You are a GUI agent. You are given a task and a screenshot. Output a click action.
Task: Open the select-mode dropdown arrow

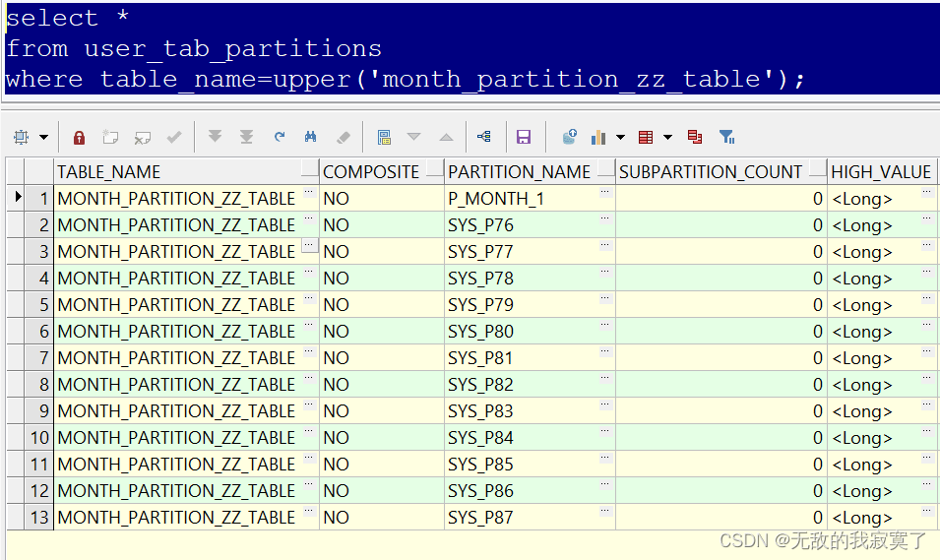tap(43, 138)
